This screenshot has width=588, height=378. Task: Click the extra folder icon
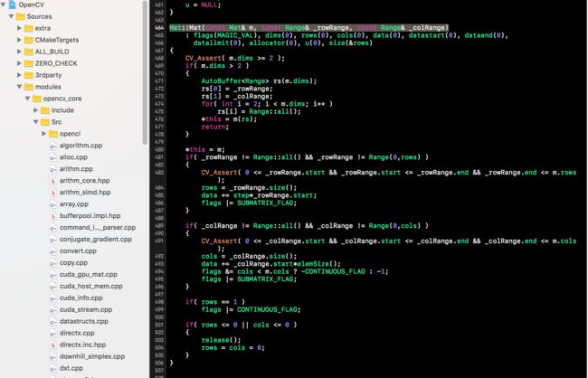29,28
